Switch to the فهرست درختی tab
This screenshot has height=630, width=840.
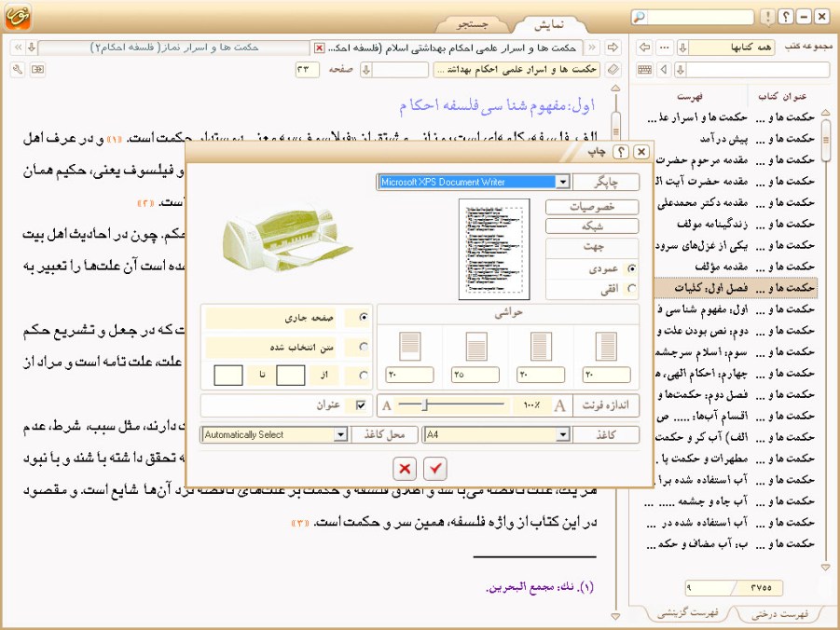pyautogui.click(x=780, y=614)
